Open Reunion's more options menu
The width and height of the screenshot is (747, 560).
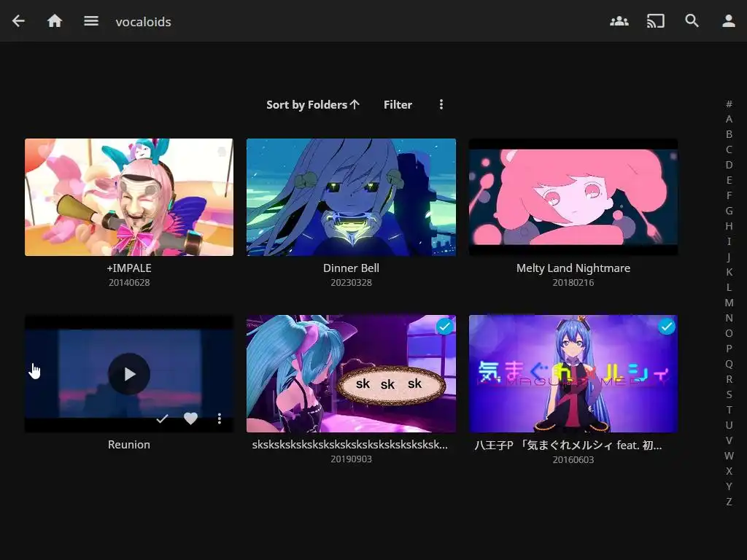(x=219, y=419)
